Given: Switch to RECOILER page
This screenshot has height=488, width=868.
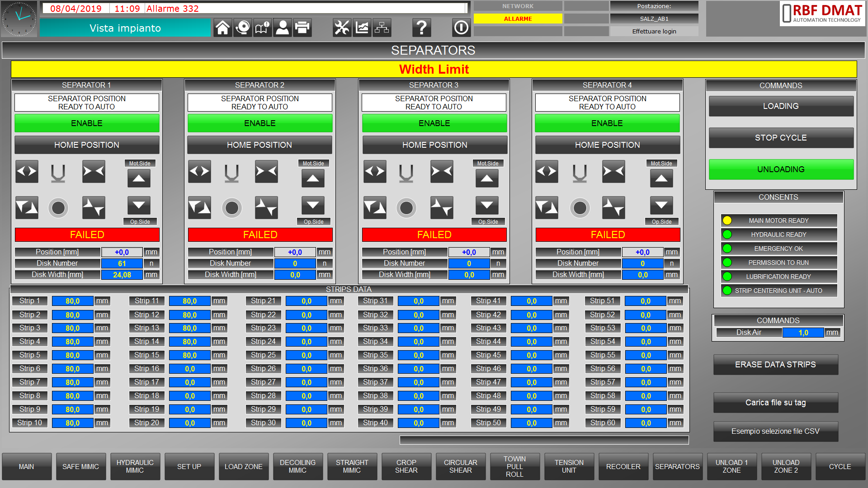Looking at the screenshot, I should point(623,466).
